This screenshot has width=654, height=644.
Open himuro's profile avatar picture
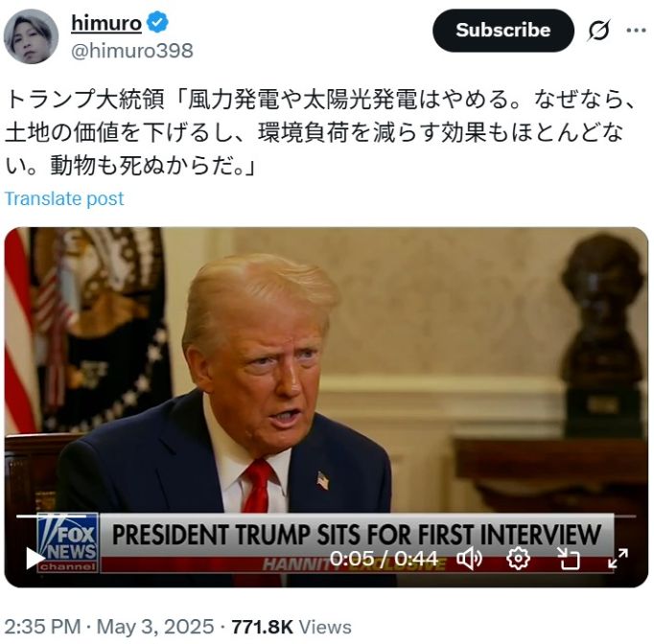[32, 36]
